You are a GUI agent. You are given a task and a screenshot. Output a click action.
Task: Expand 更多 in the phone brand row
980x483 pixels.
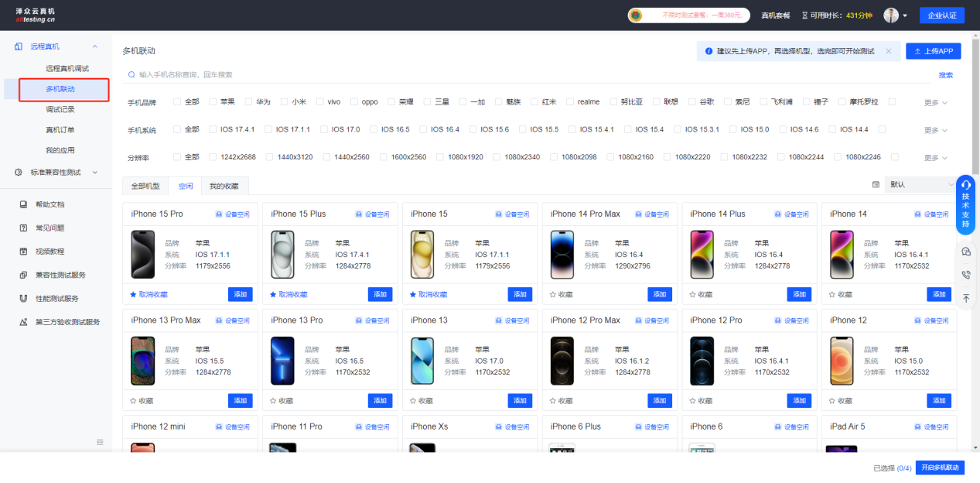tap(935, 103)
